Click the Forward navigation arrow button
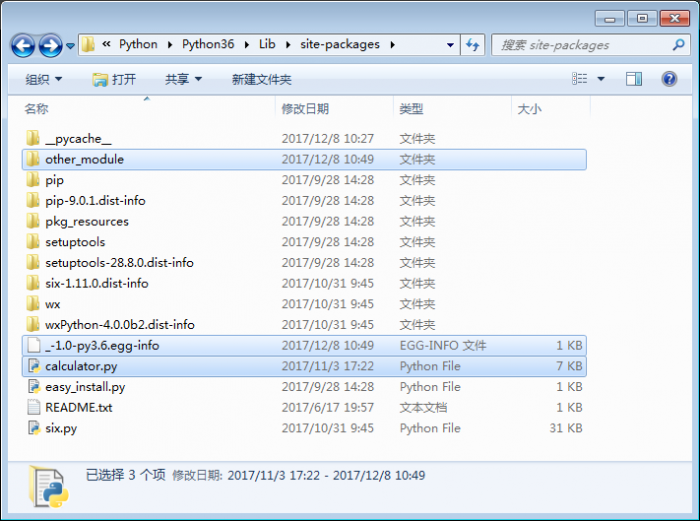The image size is (700, 521). [49, 45]
